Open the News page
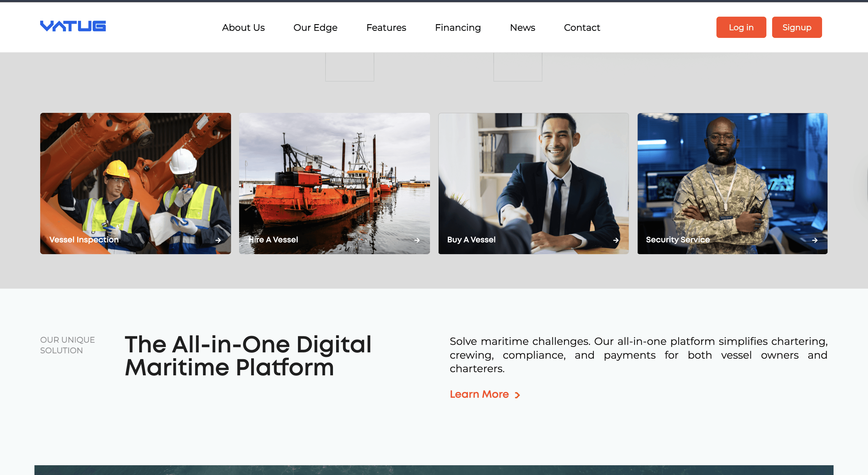 pyautogui.click(x=522, y=27)
